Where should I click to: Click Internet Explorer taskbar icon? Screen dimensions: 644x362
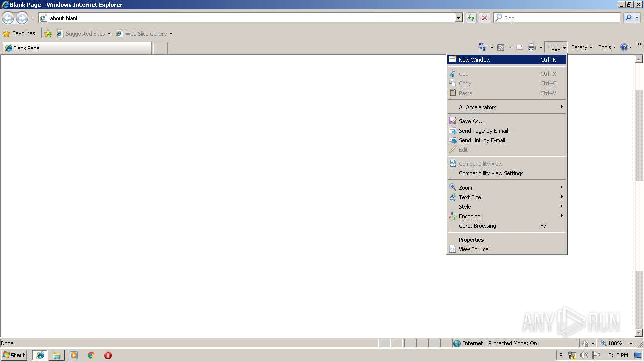coord(40,355)
